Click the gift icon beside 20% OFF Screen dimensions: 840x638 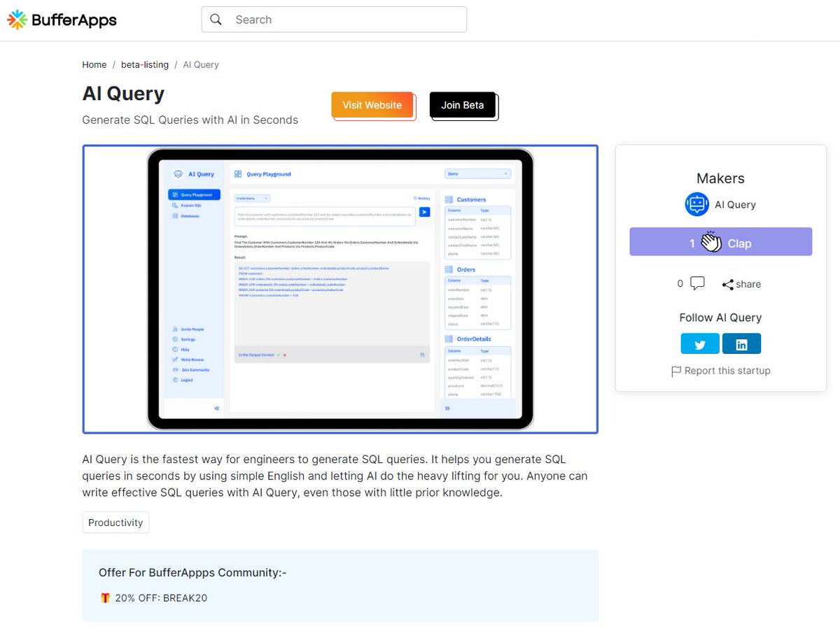coord(105,598)
